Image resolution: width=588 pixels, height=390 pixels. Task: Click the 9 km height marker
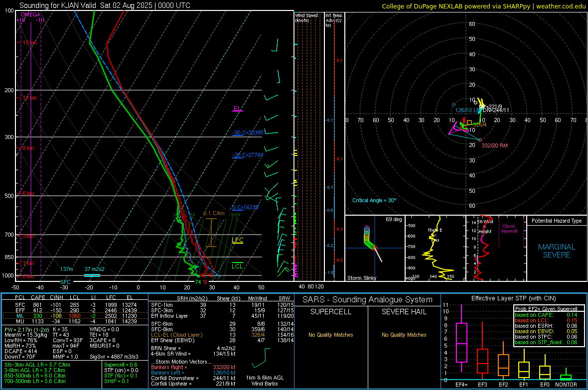pyautogui.click(x=28, y=148)
